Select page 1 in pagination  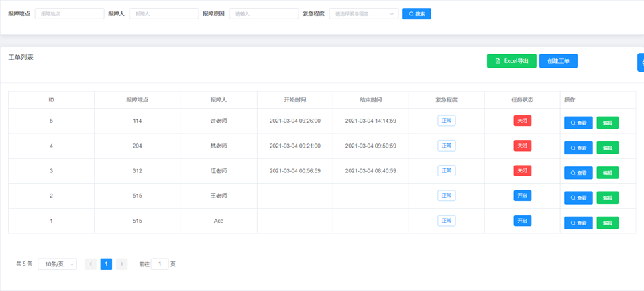[x=106, y=264]
